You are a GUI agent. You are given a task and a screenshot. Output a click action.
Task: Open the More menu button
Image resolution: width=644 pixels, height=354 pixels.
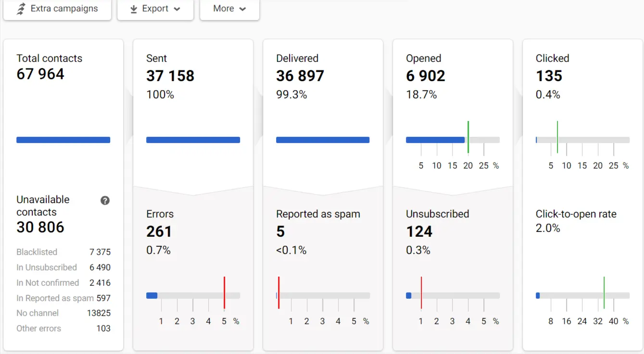(229, 9)
